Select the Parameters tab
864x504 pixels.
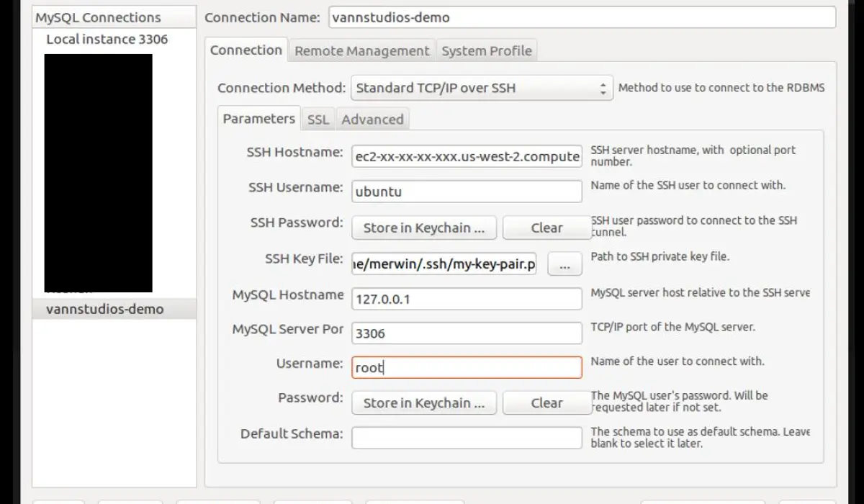coord(258,119)
